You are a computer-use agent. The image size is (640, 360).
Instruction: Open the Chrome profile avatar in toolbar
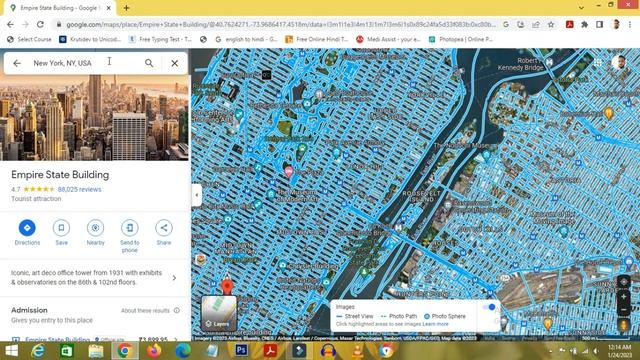click(x=616, y=24)
